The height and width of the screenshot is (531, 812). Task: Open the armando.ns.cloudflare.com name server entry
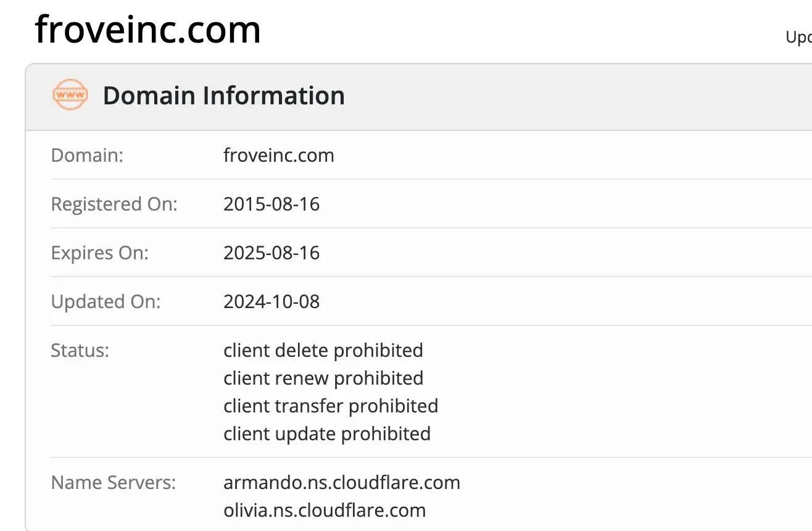[x=341, y=482]
